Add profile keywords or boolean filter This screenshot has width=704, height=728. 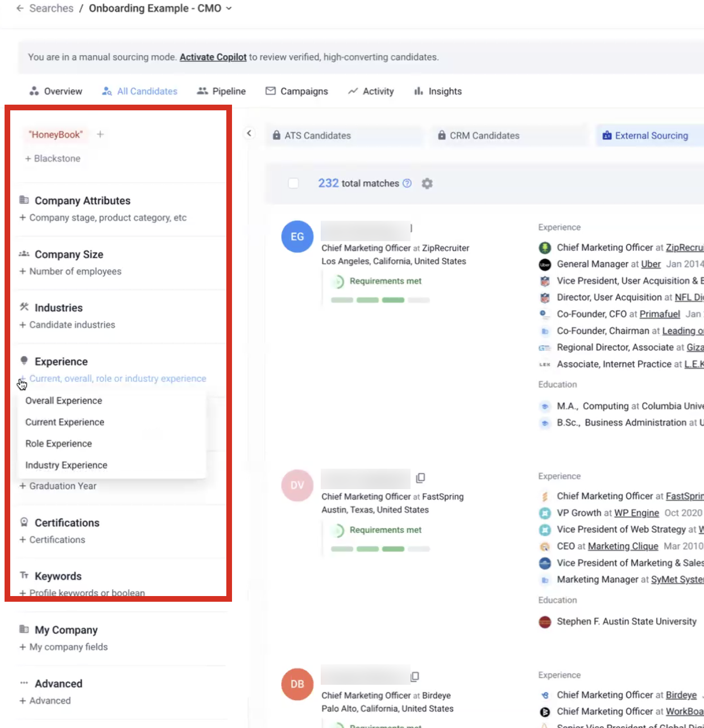[82, 593]
